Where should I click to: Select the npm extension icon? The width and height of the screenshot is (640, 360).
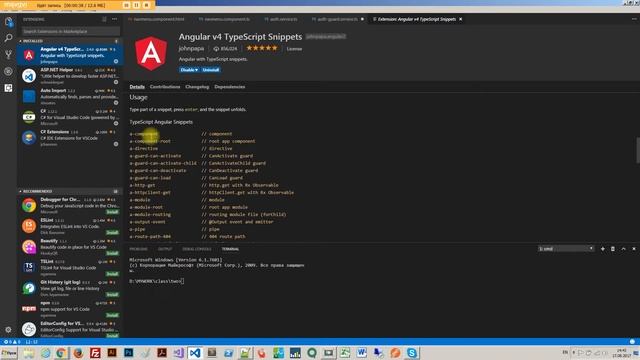[29, 309]
